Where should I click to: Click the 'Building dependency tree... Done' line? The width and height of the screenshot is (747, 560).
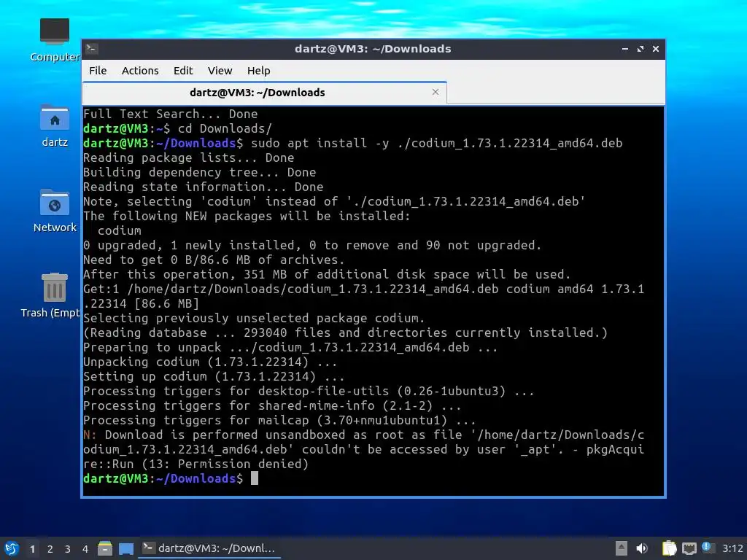tap(200, 172)
